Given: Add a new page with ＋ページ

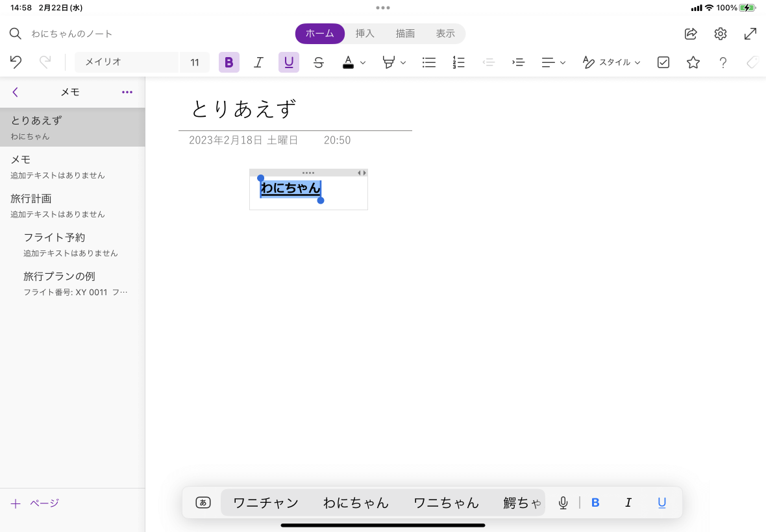Looking at the screenshot, I should coord(35,503).
